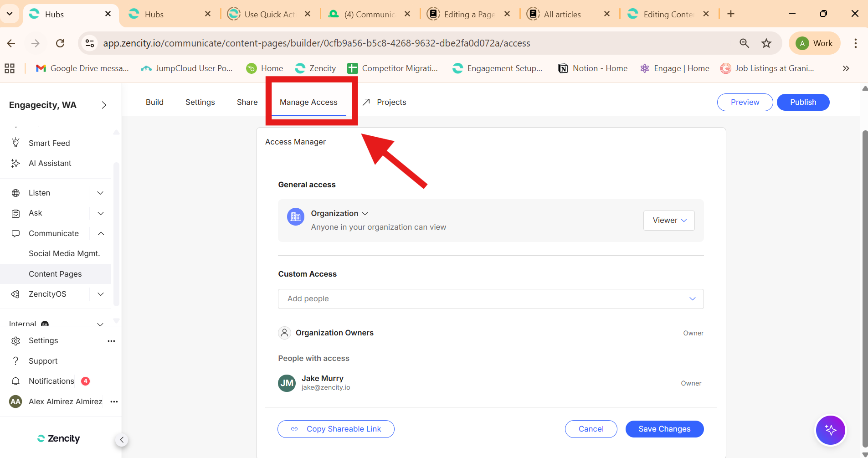Image resolution: width=868 pixels, height=458 pixels.
Task: Open the Viewer role dropdown
Action: pyautogui.click(x=669, y=221)
